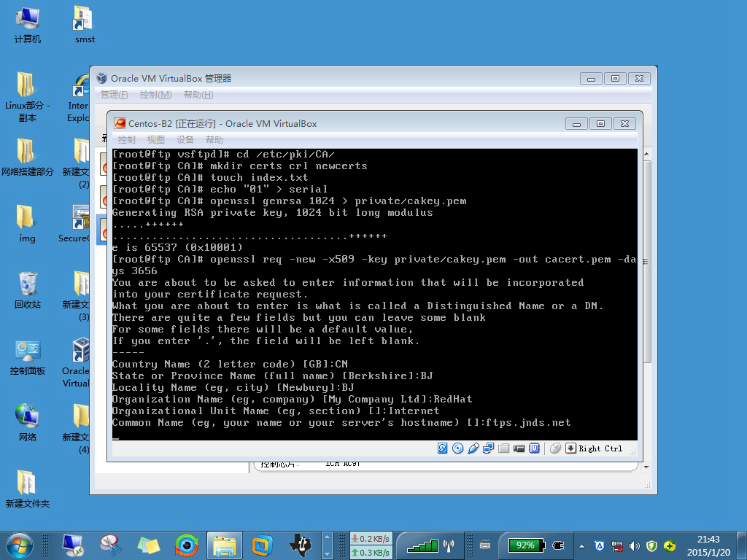Open the 设备 menu of Centos-B2 window
Screen dimensions: 747x560
[185, 139]
